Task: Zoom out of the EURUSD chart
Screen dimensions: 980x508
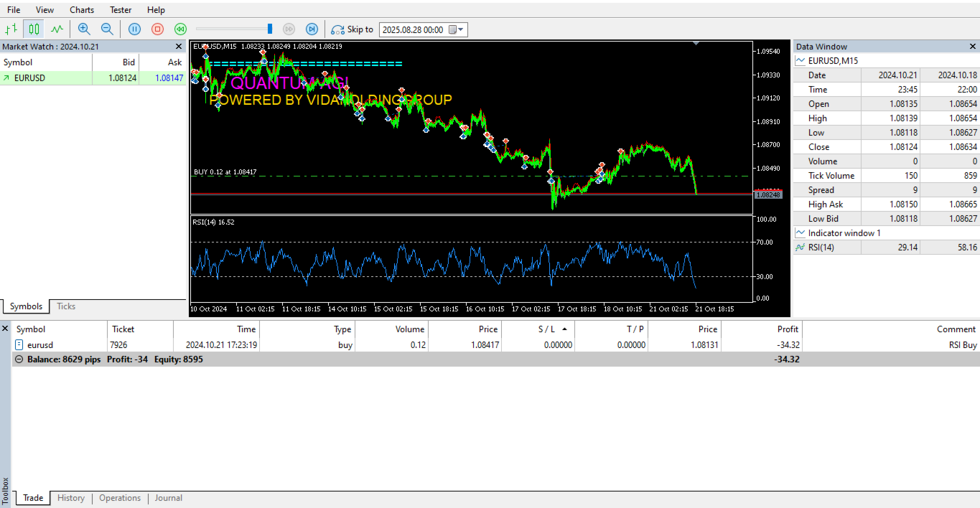Action: point(106,29)
